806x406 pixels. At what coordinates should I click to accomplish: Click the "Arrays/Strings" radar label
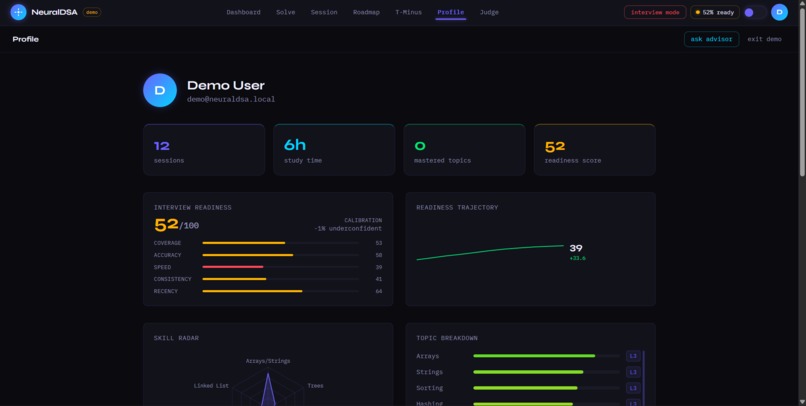pyautogui.click(x=268, y=361)
